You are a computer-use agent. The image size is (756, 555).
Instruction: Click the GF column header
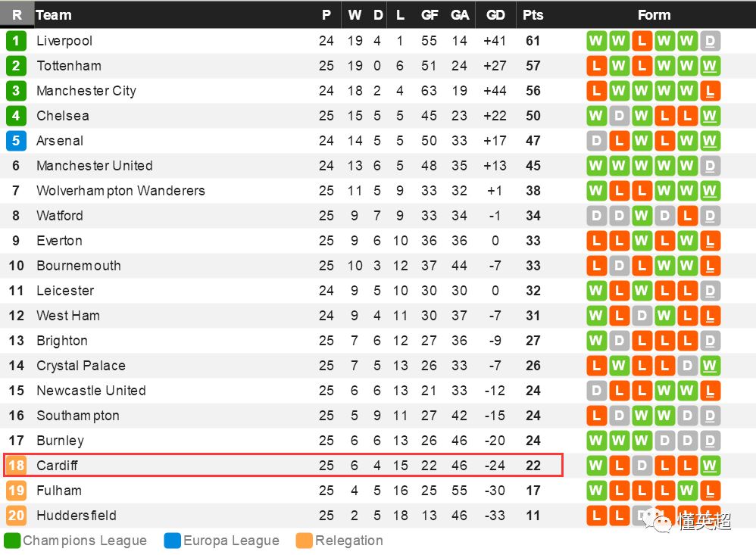click(430, 14)
